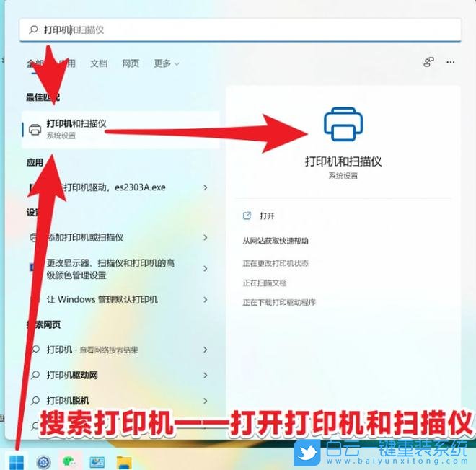Open help link 正在扫描文档
This screenshot has height=470, width=476.
(x=265, y=283)
